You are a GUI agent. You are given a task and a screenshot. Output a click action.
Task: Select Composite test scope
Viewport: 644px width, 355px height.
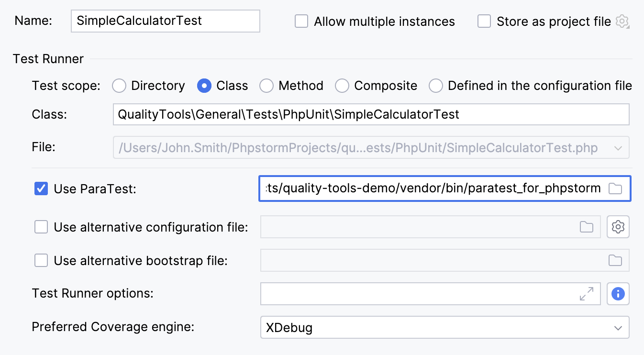point(342,86)
